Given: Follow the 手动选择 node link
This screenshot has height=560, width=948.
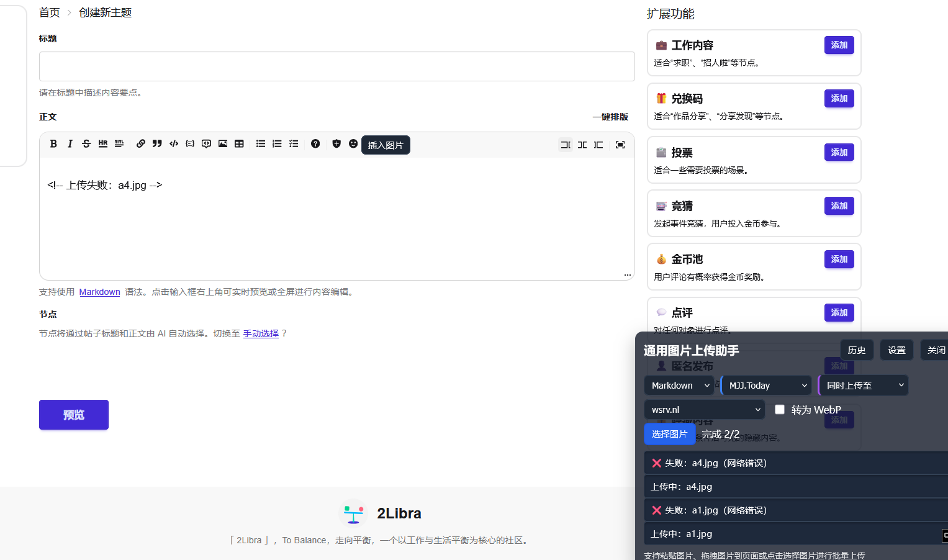Looking at the screenshot, I should point(261,334).
